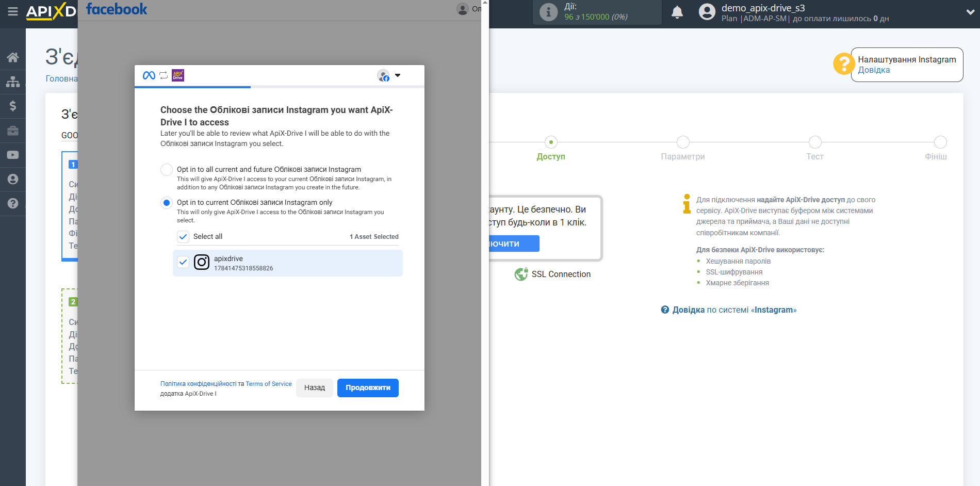The height and width of the screenshot is (486, 980).
Task: Click the notifications bell icon
Action: 677,12
